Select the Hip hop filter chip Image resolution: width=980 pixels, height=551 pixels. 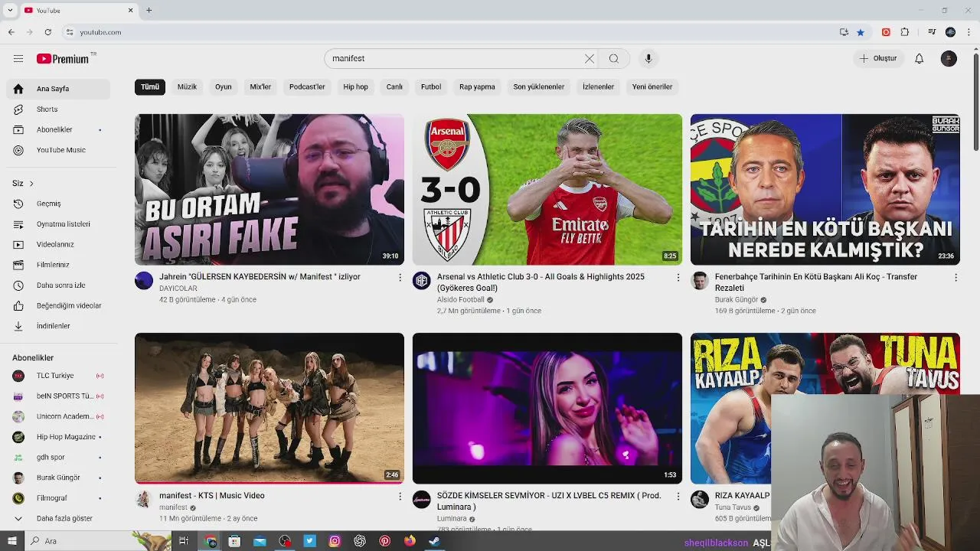(x=355, y=86)
